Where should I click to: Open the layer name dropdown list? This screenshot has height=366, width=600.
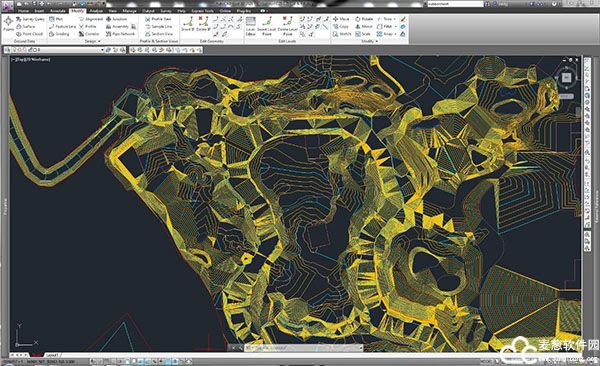(x=102, y=50)
